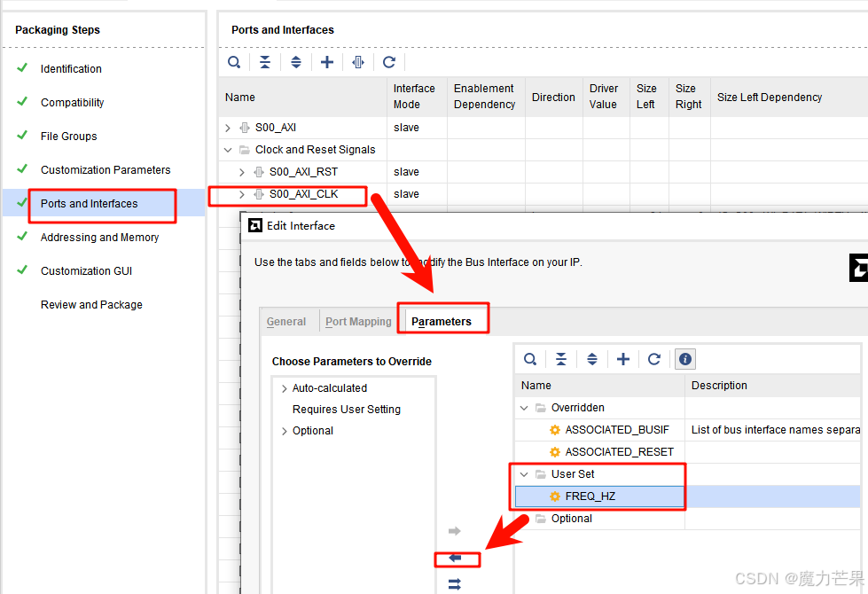Collapse the Overridden group
Screen dimensions: 868x594
coord(524,408)
